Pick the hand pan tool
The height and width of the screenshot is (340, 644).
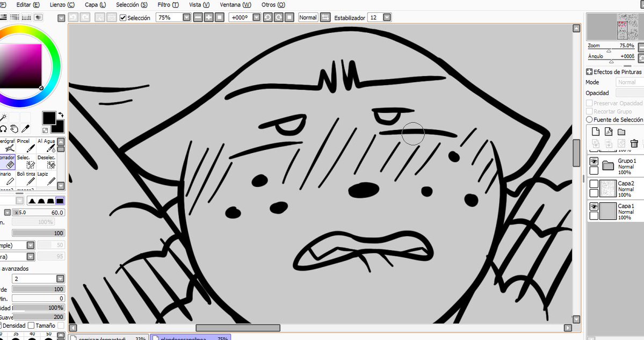pyautogui.click(x=15, y=129)
